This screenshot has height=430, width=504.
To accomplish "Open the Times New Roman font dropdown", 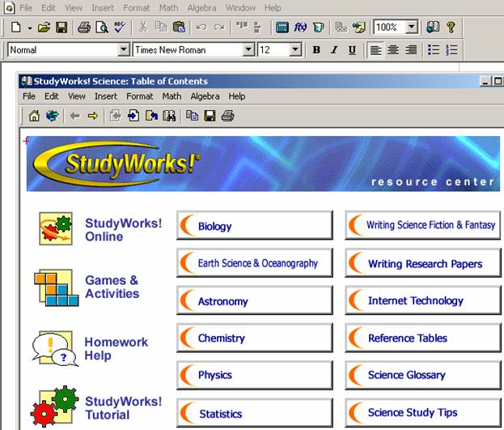I will coord(248,50).
